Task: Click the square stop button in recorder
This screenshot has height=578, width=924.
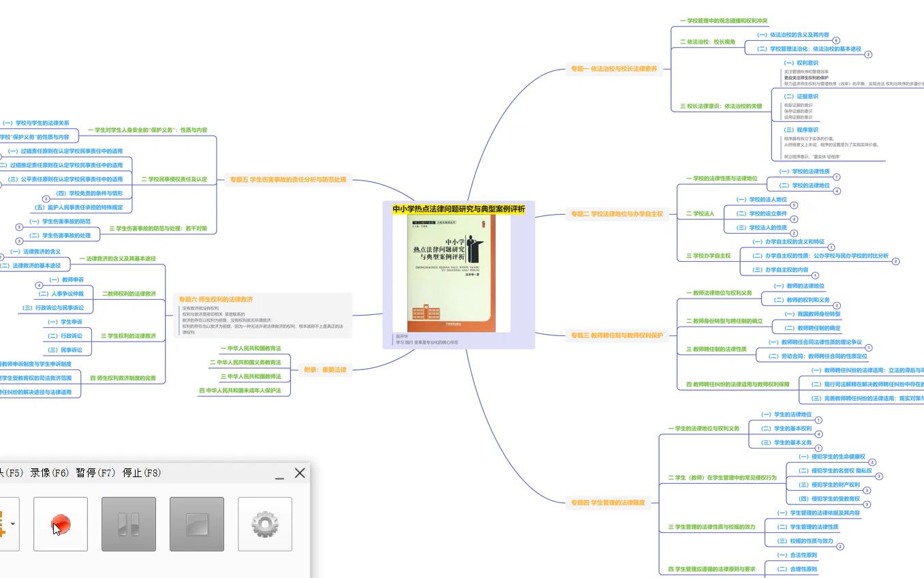Action: pos(197,524)
